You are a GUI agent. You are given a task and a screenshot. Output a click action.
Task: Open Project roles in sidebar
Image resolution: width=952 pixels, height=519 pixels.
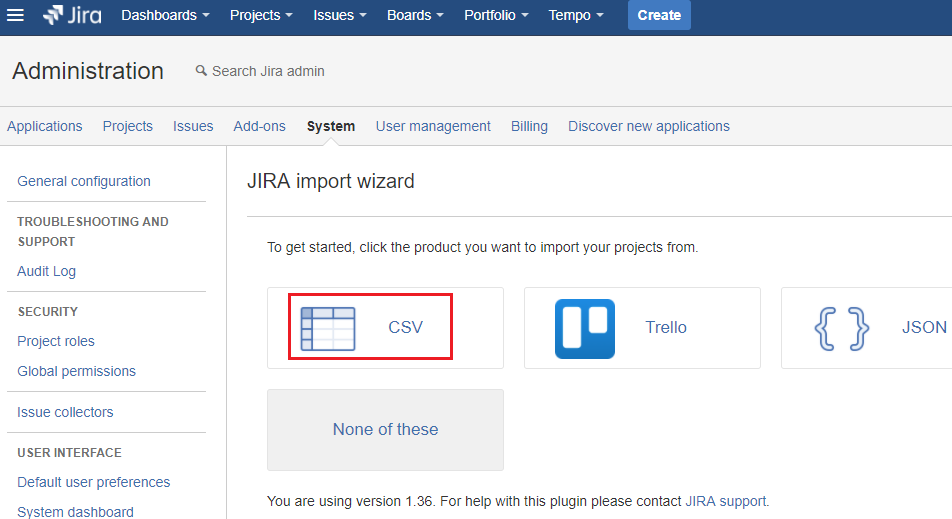pyautogui.click(x=56, y=341)
